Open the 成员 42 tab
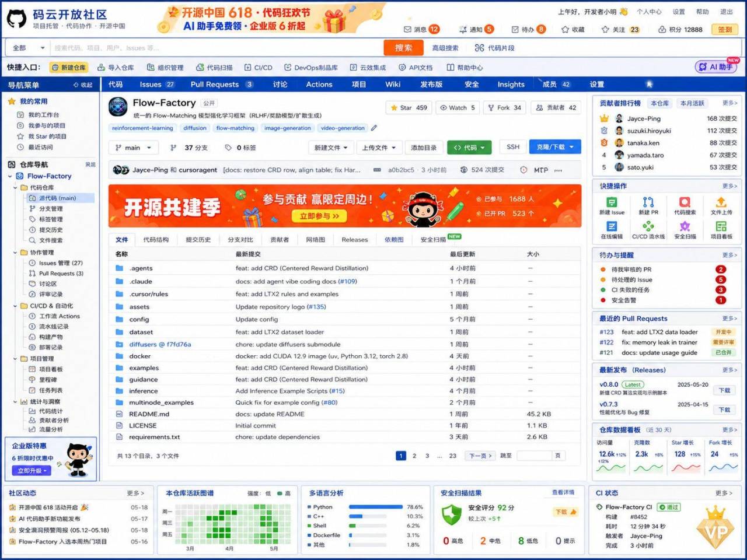Image resolution: width=747 pixels, height=560 pixels. coord(556,85)
